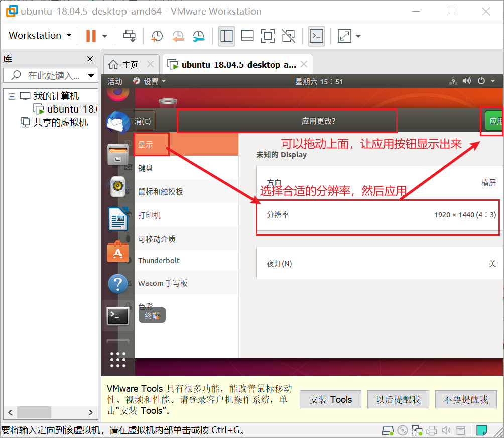Close the library panel
Image resolution: width=504 pixels, height=438 pixels.
click(x=90, y=59)
